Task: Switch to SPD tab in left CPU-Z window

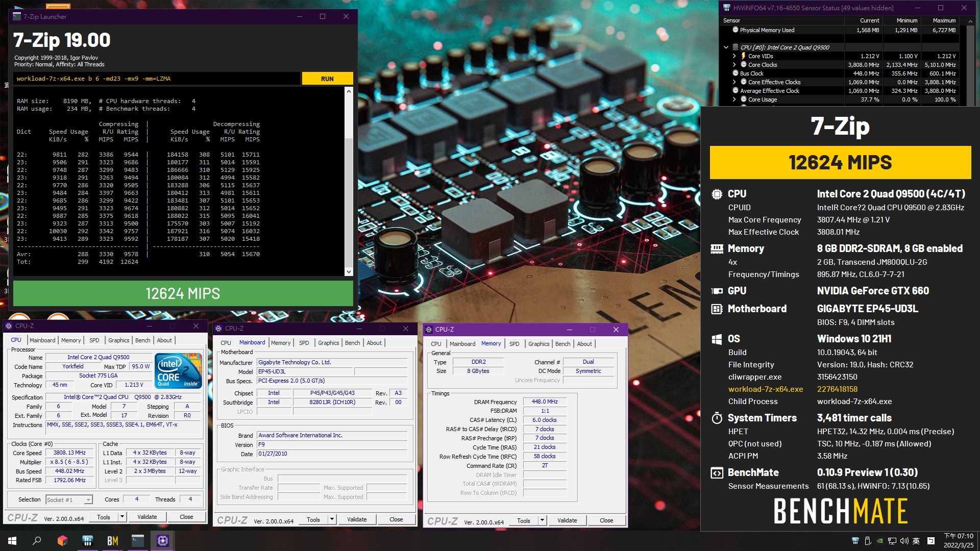Action: coord(94,340)
